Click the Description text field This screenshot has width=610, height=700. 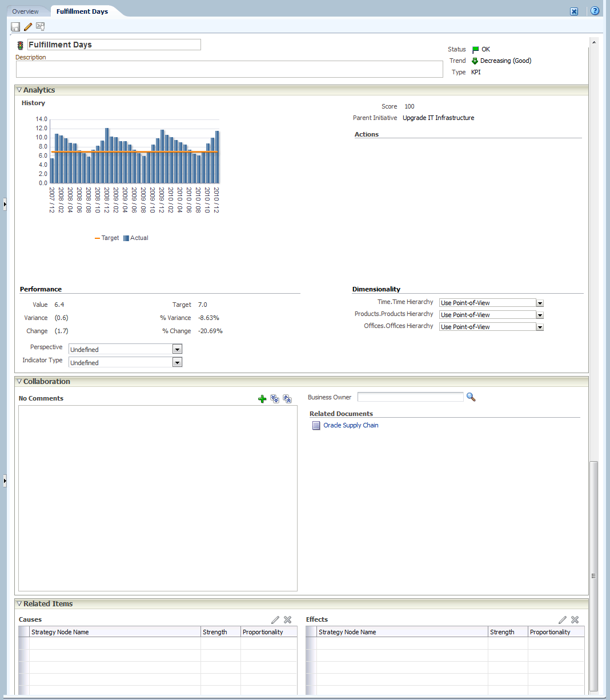click(229, 69)
